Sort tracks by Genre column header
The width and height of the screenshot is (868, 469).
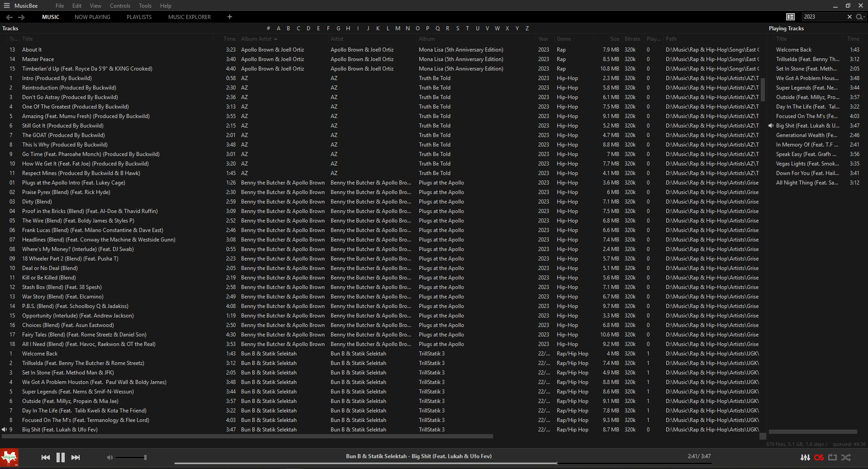(x=564, y=39)
